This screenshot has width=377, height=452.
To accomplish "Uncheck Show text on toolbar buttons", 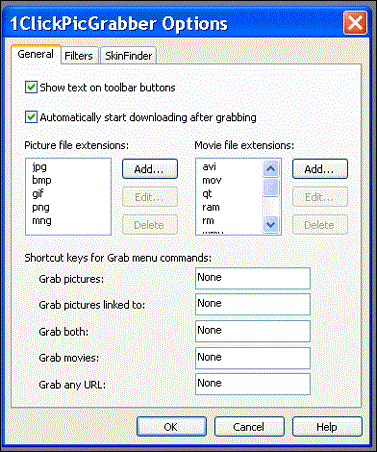I will pos(31,88).
